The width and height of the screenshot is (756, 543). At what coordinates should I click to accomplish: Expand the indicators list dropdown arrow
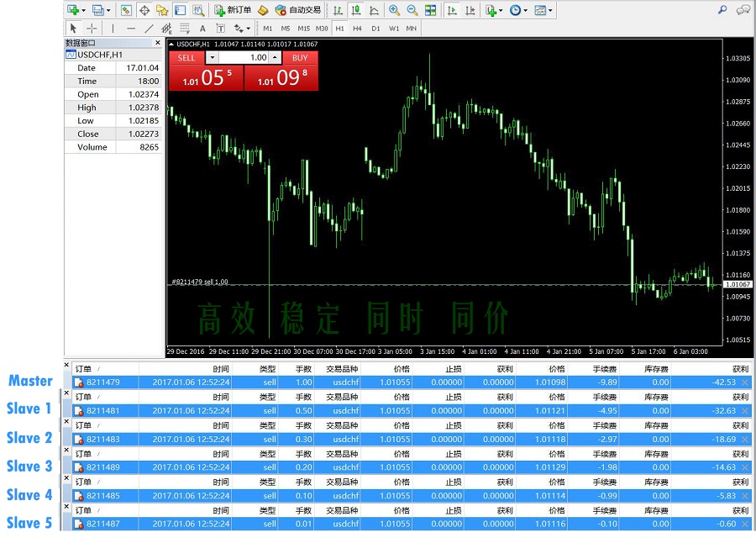[501, 10]
